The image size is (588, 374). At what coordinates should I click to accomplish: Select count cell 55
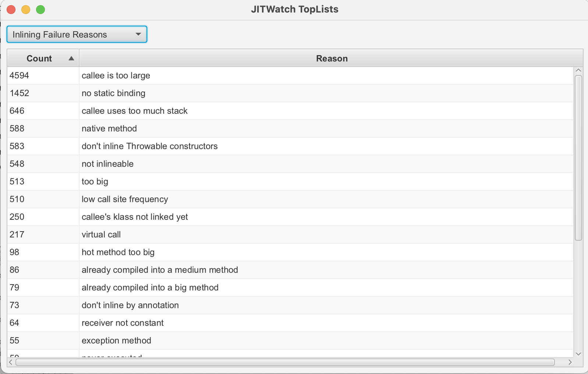pos(43,341)
